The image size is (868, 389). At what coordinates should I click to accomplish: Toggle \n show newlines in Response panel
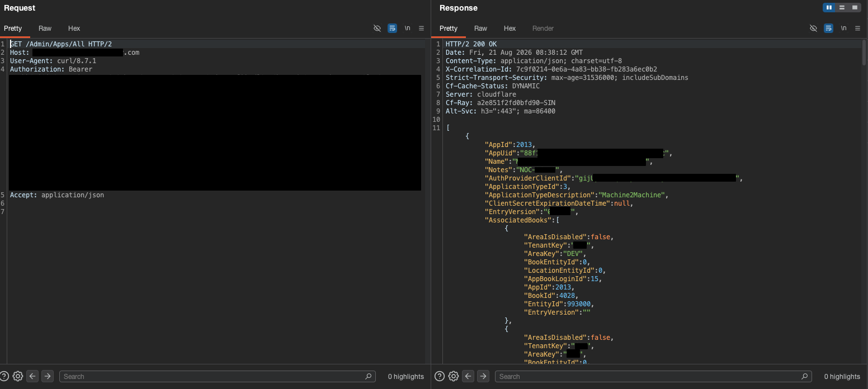click(x=843, y=28)
